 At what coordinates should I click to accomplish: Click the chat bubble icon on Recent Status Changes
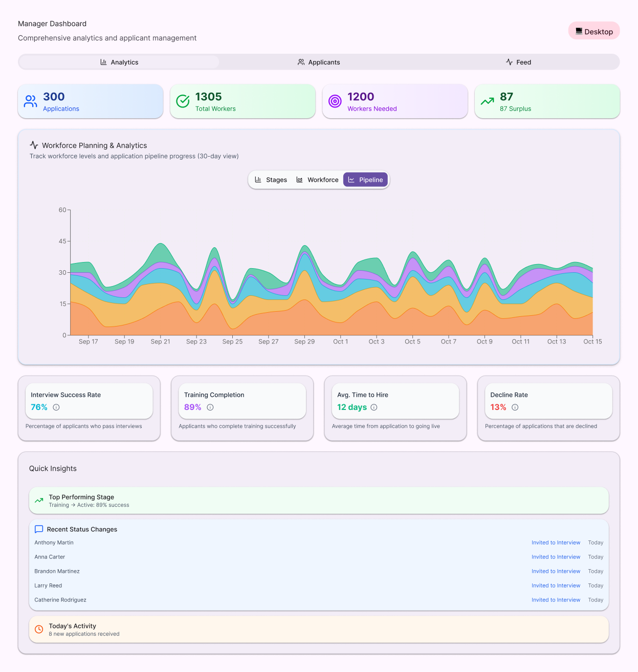coord(39,529)
